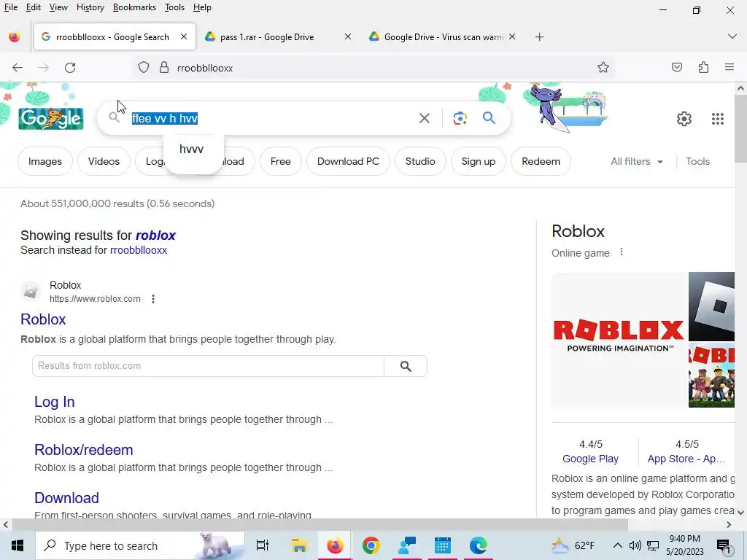The image size is (747, 560).
Task: Open the Roblox result title link
Action: pyautogui.click(x=43, y=319)
